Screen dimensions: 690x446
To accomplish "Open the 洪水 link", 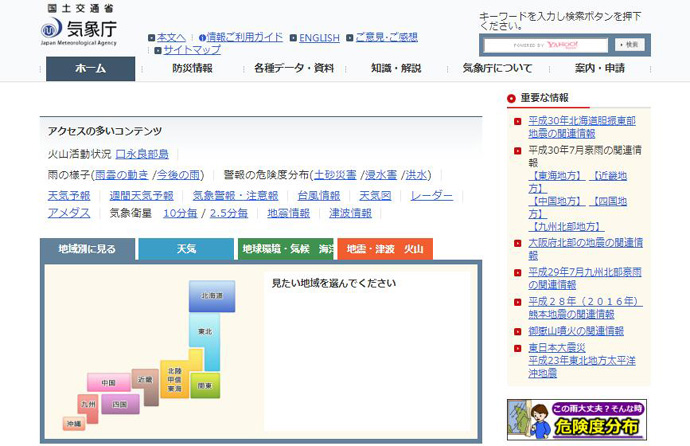I will click(416, 175).
